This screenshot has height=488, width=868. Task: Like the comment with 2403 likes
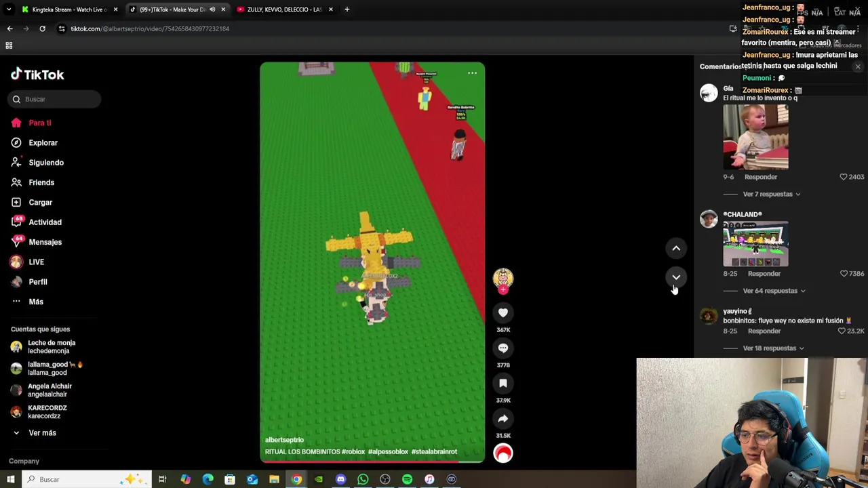click(x=844, y=177)
